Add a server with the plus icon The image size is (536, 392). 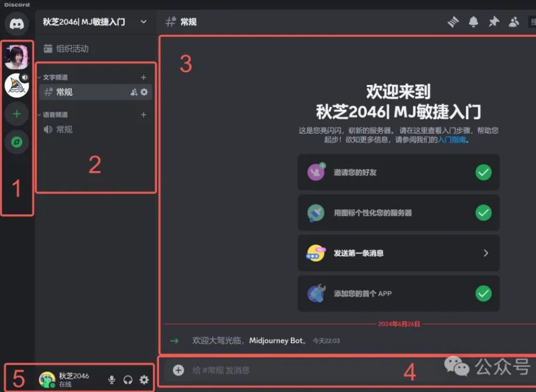coord(17,114)
